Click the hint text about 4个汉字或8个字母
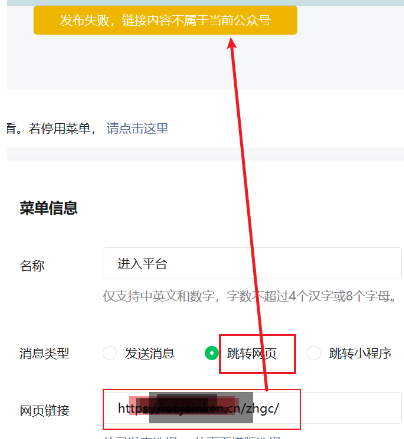Image resolution: width=404 pixels, height=439 pixels. click(249, 296)
